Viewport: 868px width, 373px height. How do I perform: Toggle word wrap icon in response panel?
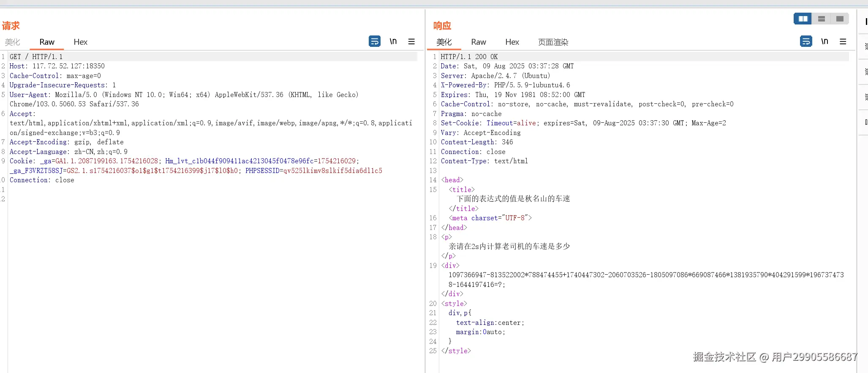pyautogui.click(x=806, y=41)
